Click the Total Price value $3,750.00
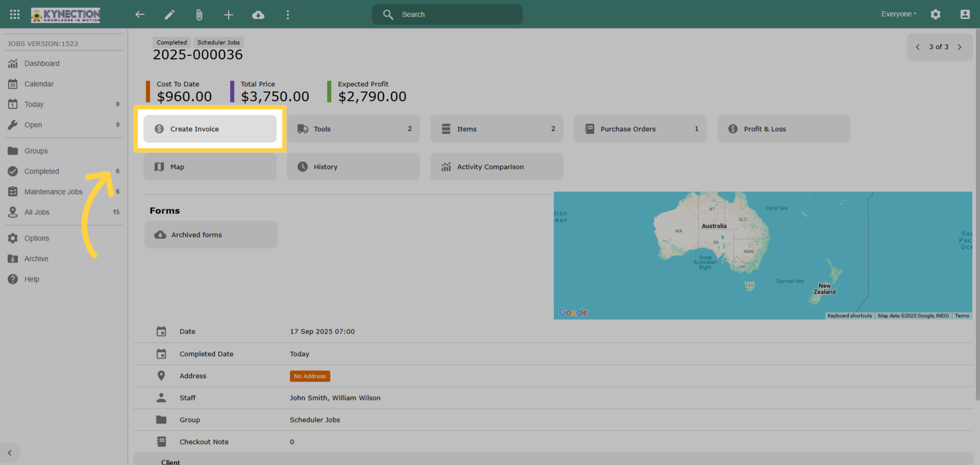 275,97
